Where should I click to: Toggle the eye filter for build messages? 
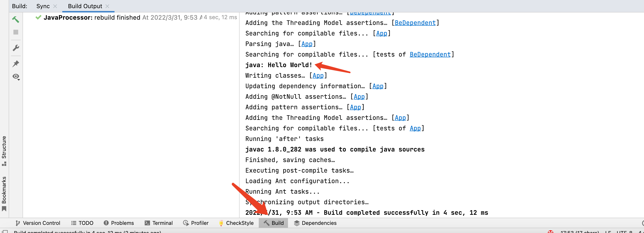click(x=16, y=77)
